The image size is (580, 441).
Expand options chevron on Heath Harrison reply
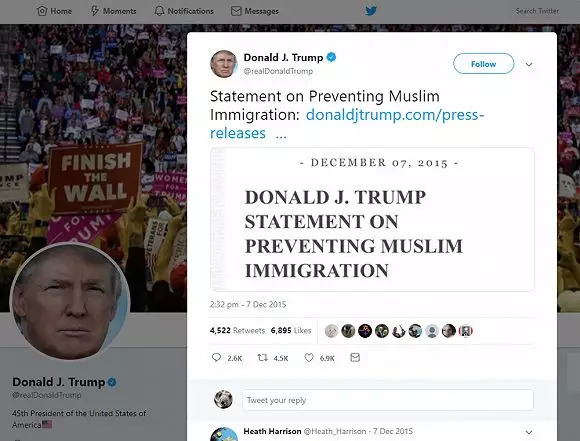[x=529, y=432]
